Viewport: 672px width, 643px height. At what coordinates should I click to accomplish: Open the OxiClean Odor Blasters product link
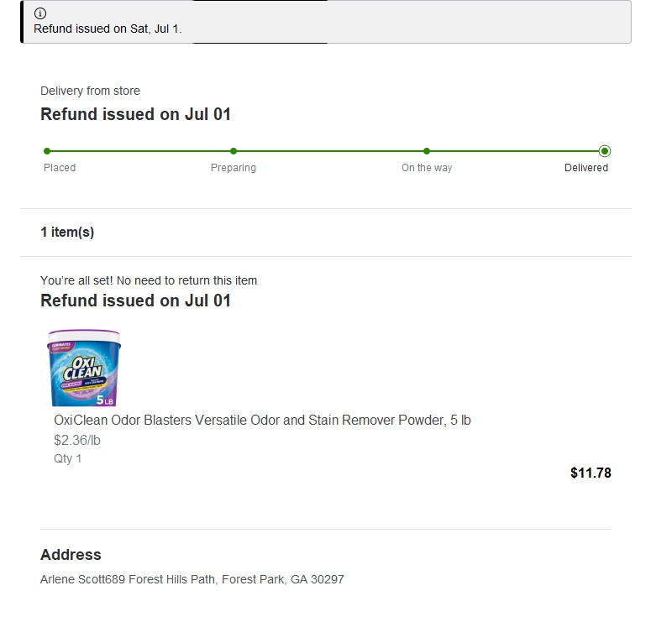(x=262, y=420)
